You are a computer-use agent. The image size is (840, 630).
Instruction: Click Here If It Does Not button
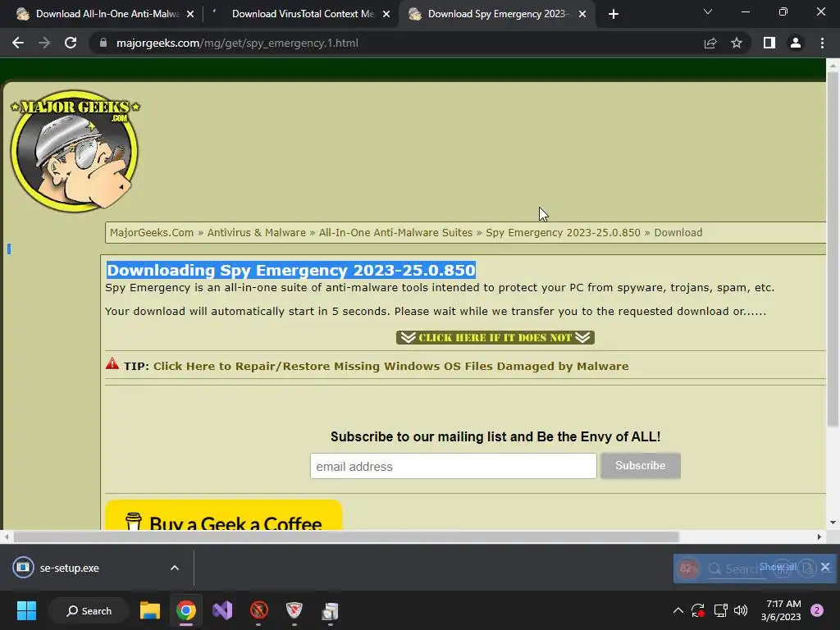(495, 337)
